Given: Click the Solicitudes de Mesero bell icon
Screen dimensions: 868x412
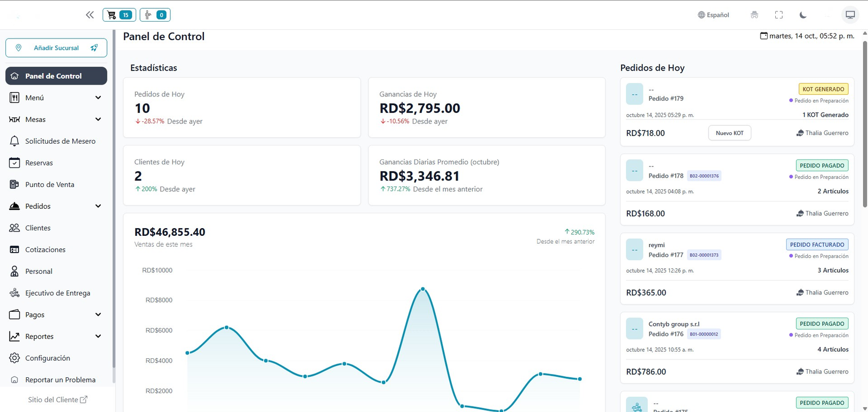Looking at the screenshot, I should pyautogui.click(x=15, y=141).
